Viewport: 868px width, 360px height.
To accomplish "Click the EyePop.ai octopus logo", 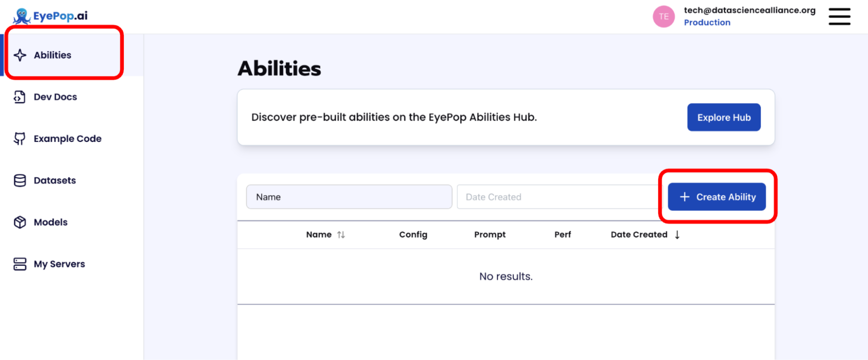I will pyautogui.click(x=22, y=16).
